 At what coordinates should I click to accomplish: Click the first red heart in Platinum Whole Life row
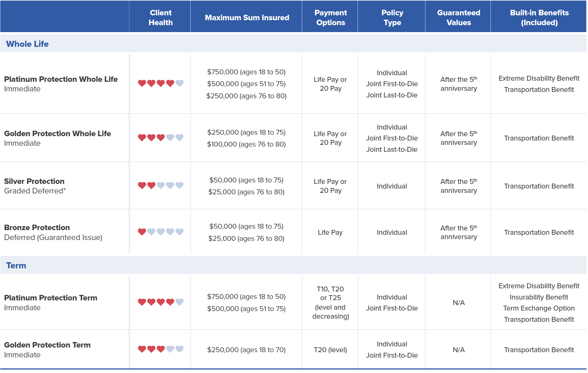142,83
